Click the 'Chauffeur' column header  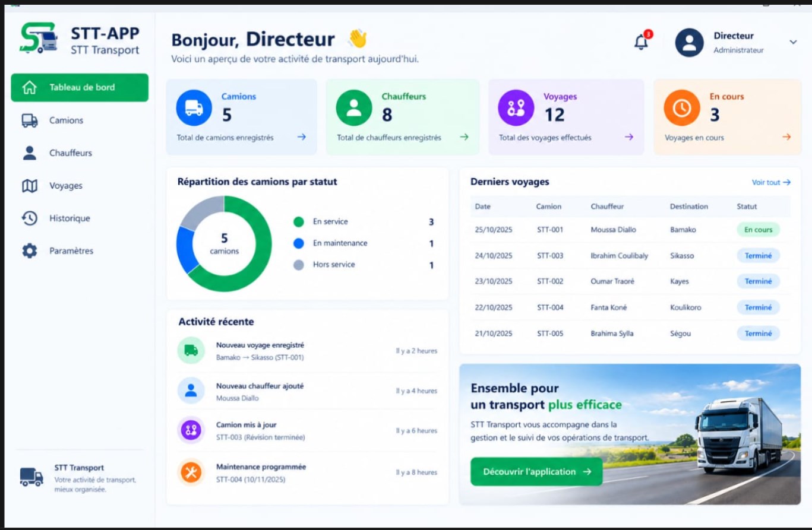(x=607, y=207)
